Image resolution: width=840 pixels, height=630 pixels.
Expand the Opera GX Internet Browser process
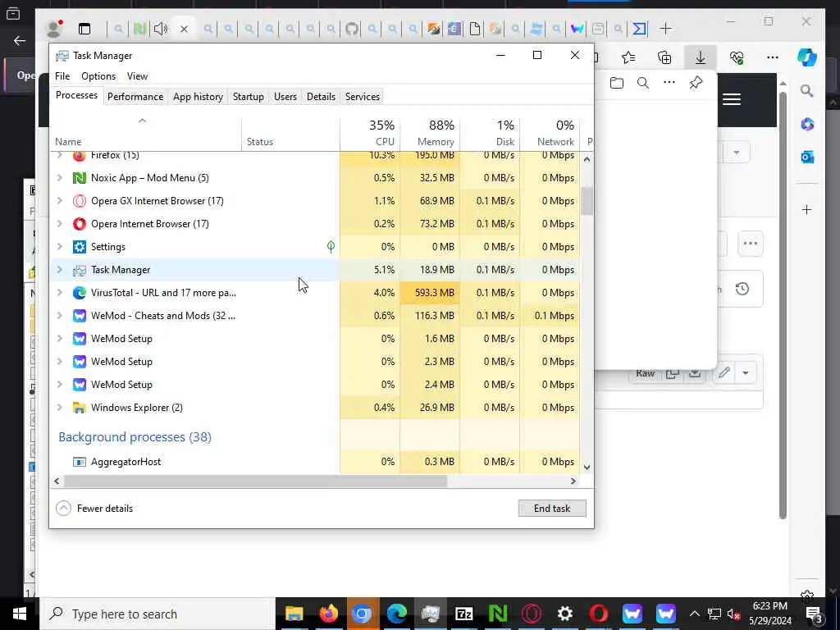[x=59, y=201]
